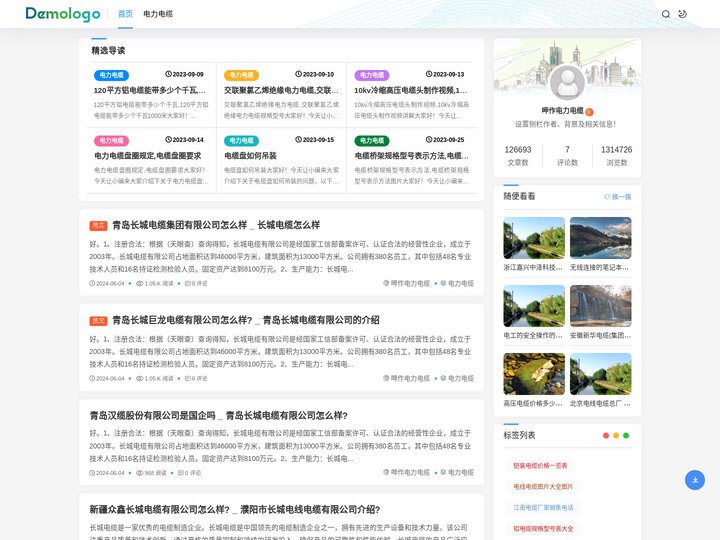
Task: Open article 10kv冷缩高压电缆头制作视频
Action: click(411, 90)
